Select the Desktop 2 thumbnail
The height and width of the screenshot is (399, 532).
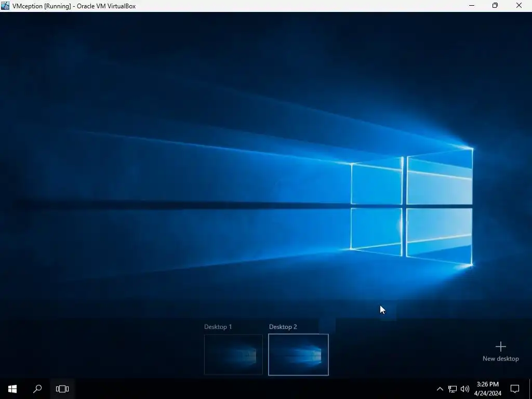298,354
